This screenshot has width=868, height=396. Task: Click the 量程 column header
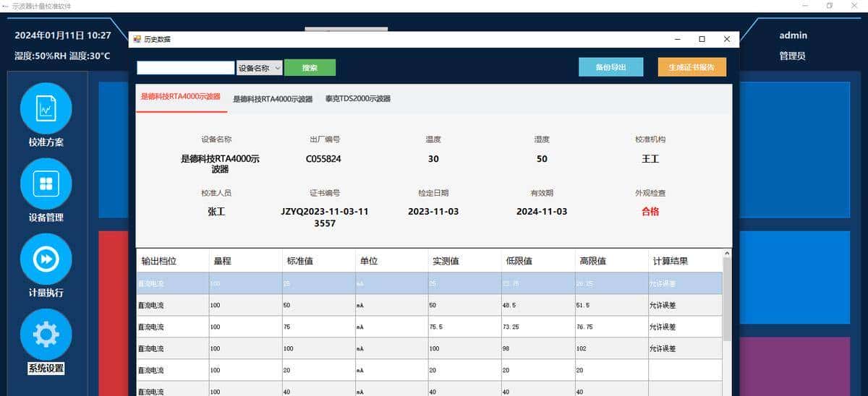pyautogui.click(x=245, y=261)
